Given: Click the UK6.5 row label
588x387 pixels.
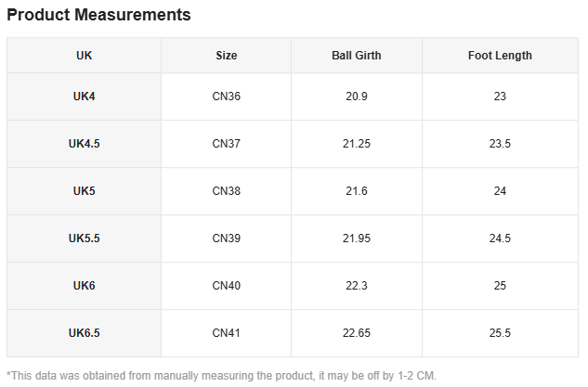Looking at the screenshot, I should point(84,333).
